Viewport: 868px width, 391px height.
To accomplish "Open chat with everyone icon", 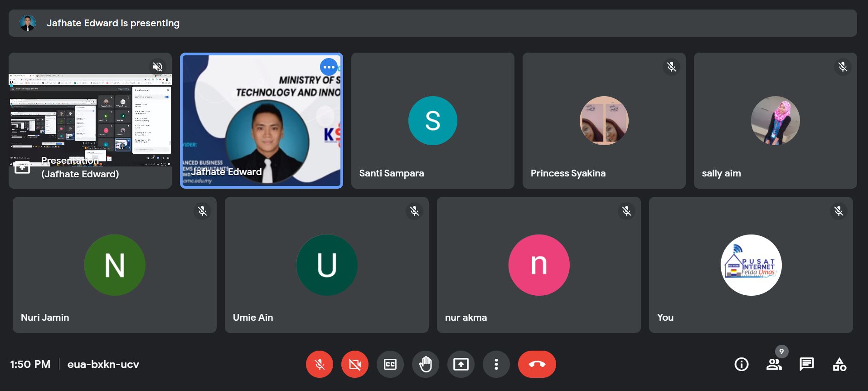I will pyautogui.click(x=806, y=364).
